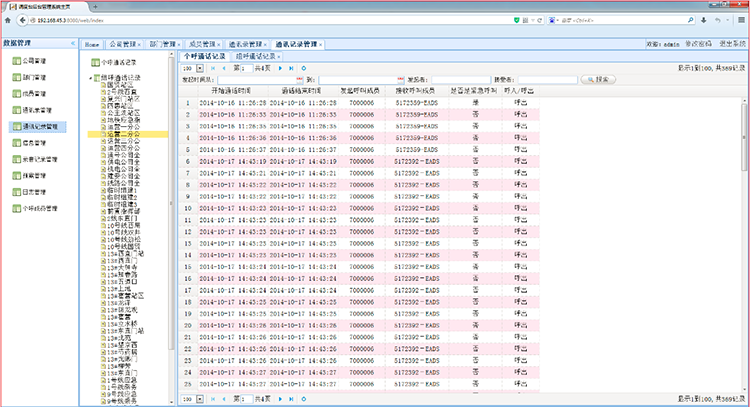Go to next page using the upper pager
This screenshot has height=407, width=750.
coord(280,68)
